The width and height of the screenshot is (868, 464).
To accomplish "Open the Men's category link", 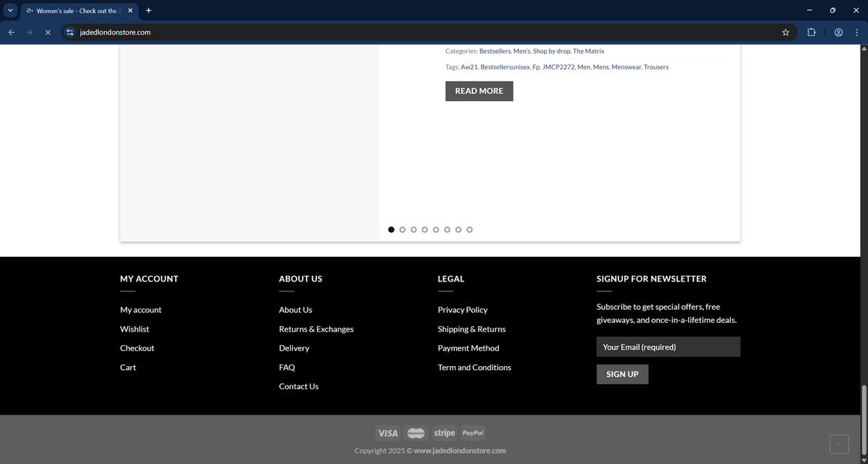I will point(521,51).
